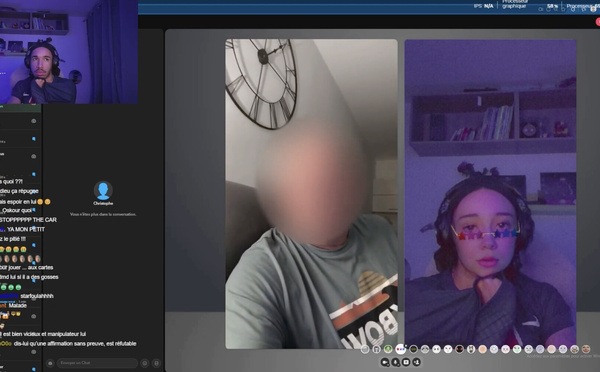Click the Christophe name label
Screen dimensions: 600x372
(103, 203)
